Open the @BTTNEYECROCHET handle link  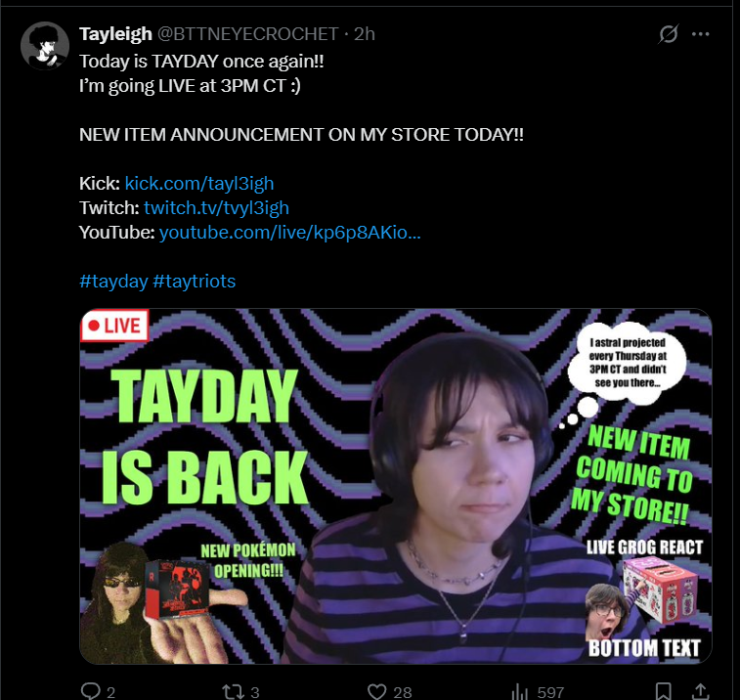(x=247, y=34)
